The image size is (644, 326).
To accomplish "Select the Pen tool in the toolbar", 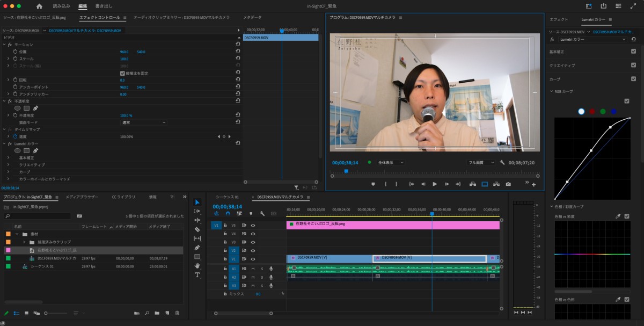I will pyautogui.click(x=197, y=248).
